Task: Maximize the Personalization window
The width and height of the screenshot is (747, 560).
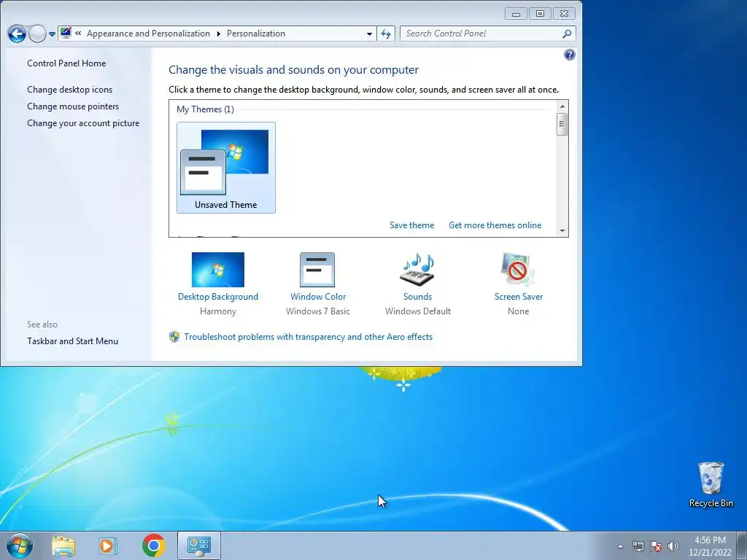Action: (540, 14)
